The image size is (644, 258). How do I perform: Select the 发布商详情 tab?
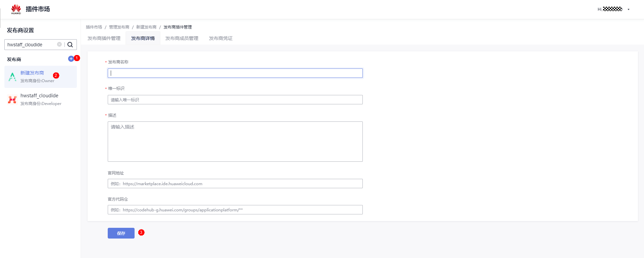click(143, 38)
